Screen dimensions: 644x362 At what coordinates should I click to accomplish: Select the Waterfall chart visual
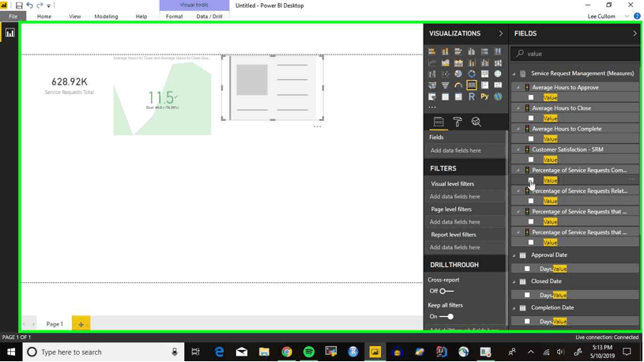[x=432, y=74]
